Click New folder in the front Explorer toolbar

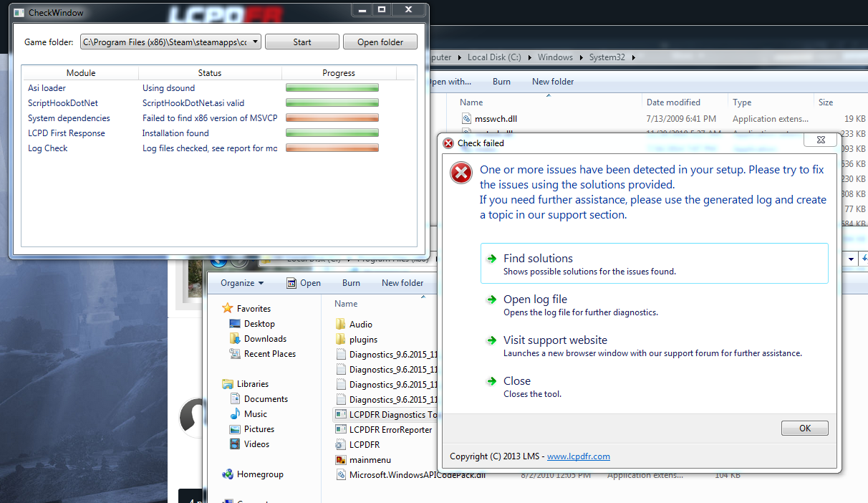(402, 283)
